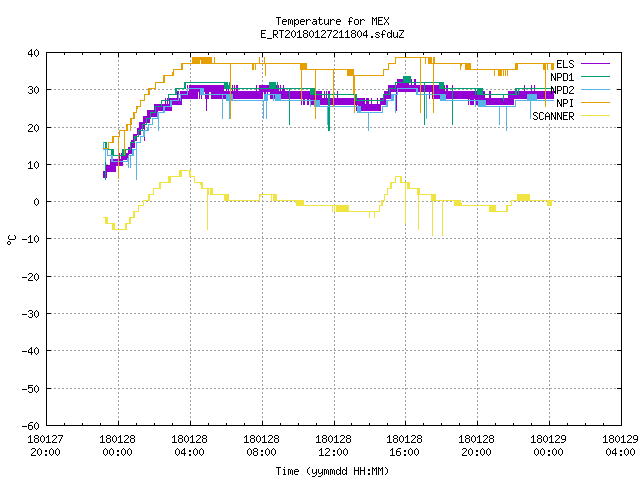Click the yellow SCANNER legend line sample

595,116
